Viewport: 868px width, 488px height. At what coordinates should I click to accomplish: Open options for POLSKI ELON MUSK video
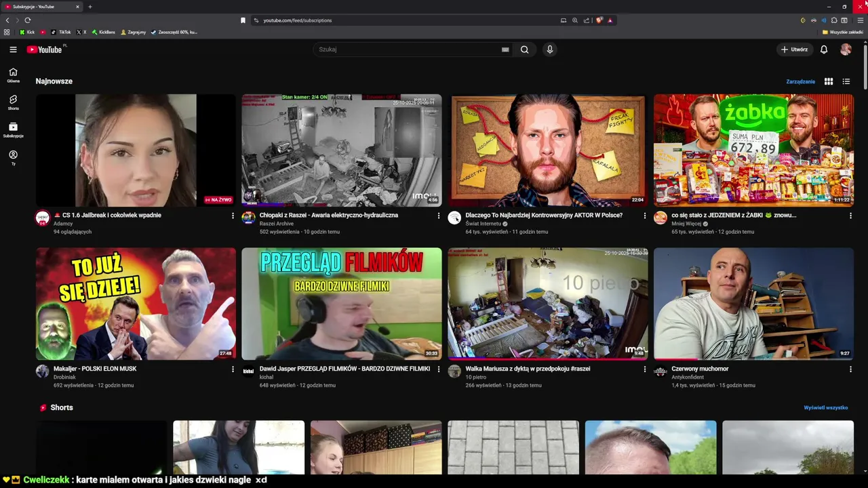[x=233, y=369]
